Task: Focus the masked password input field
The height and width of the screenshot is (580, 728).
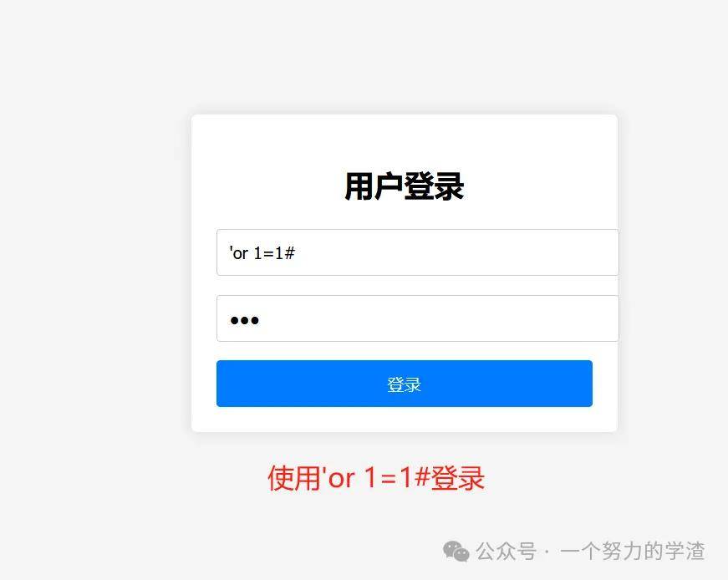Action: (x=417, y=318)
